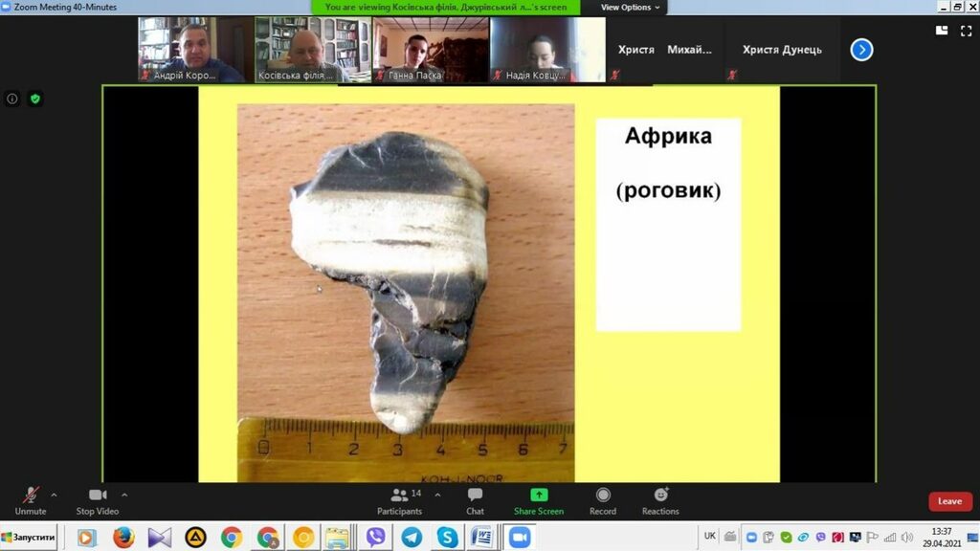Select Ганна Паска video thumbnail
The width and height of the screenshot is (980, 551).
pyautogui.click(x=430, y=49)
